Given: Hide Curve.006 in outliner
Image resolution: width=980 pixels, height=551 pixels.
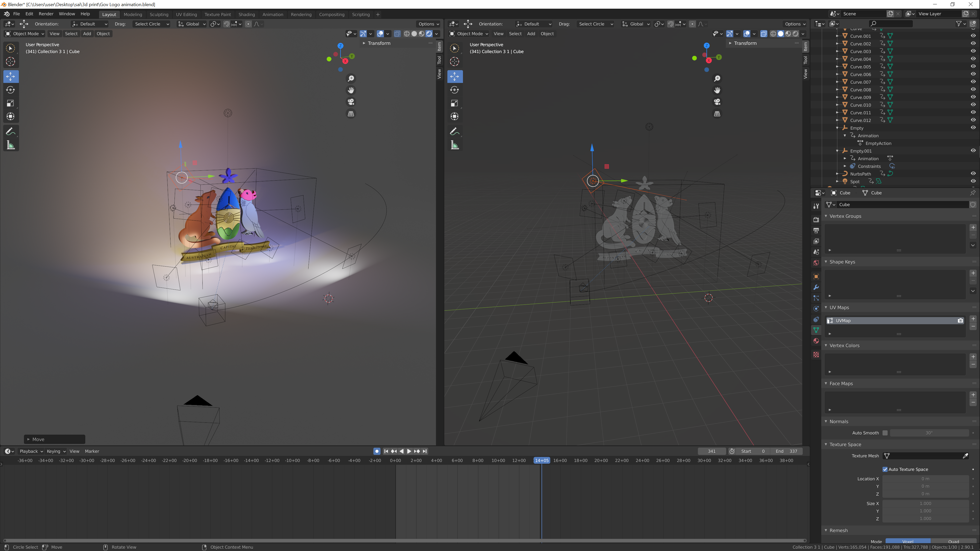Looking at the screenshot, I should click(x=973, y=74).
